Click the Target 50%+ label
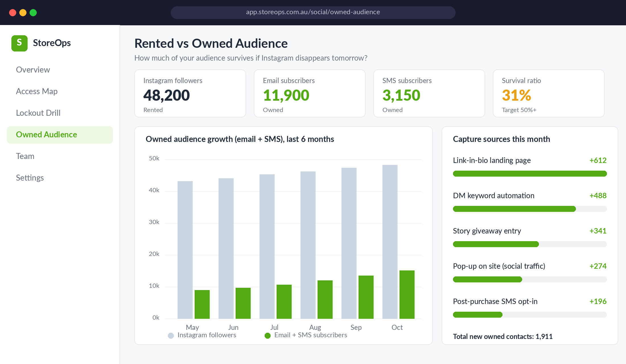This screenshot has width=626, height=364. [519, 110]
